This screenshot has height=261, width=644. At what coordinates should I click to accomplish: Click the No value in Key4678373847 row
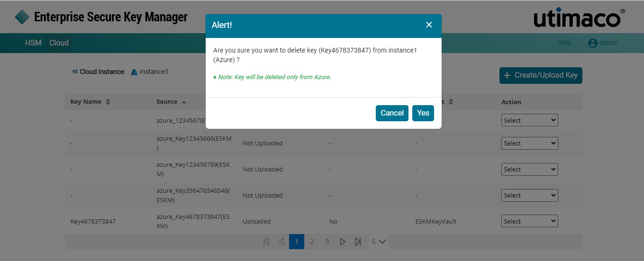click(x=333, y=221)
